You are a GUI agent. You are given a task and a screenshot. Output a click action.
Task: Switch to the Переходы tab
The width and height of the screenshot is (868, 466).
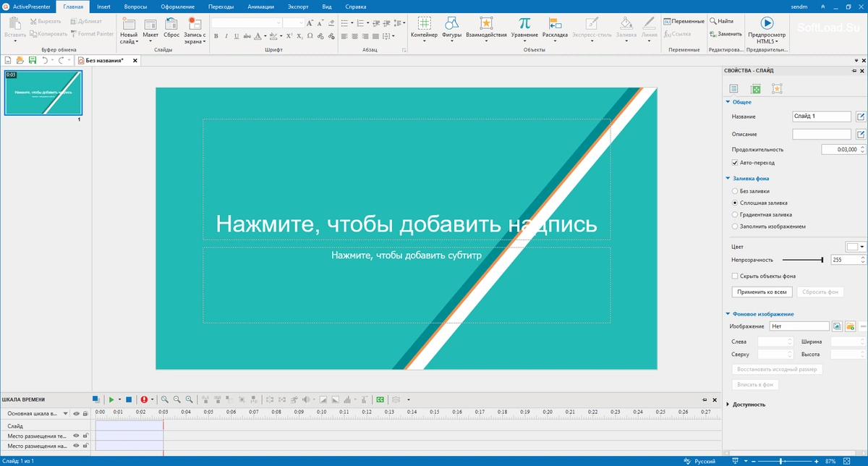pos(221,6)
